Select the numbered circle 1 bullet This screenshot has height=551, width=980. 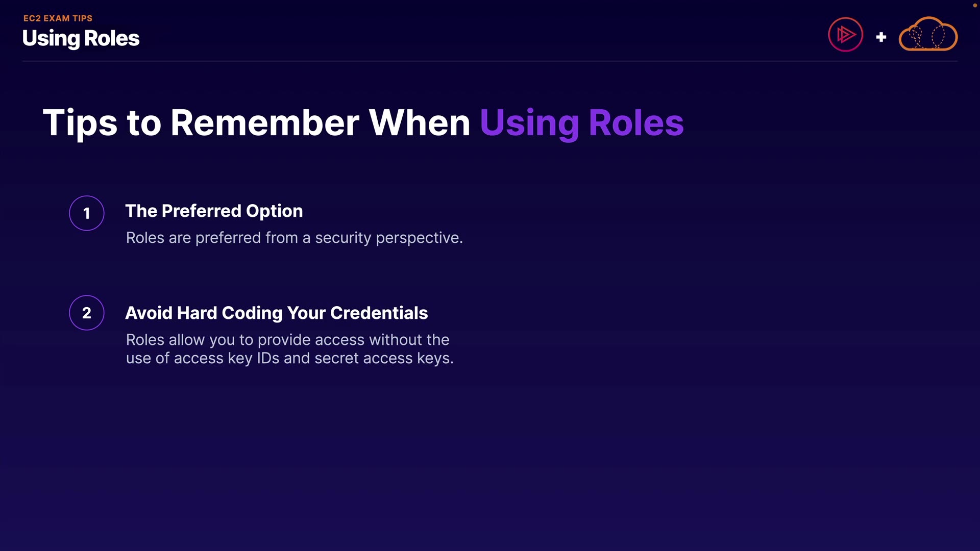point(87,213)
